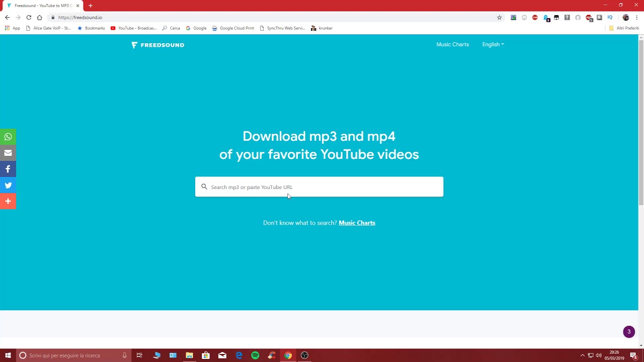Screen dimensions: 644x362
Task: Bookmark this page with the star icon
Action: [x=499, y=18]
